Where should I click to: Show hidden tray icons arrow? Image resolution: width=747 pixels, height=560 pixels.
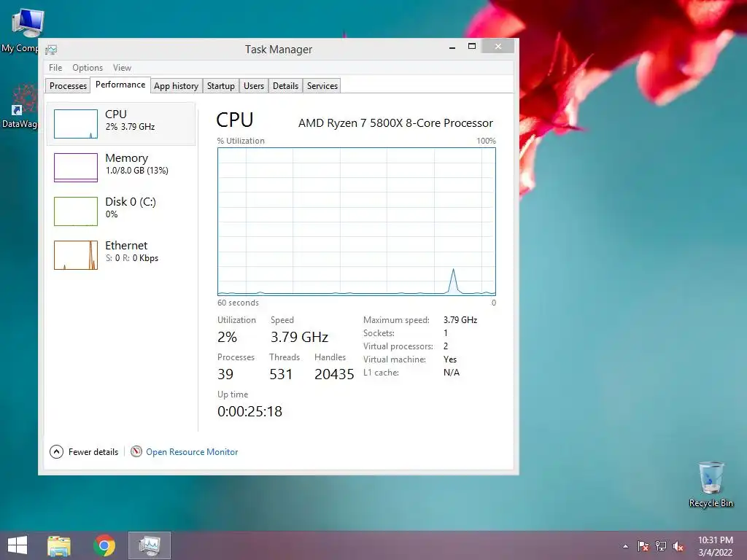[625, 547]
